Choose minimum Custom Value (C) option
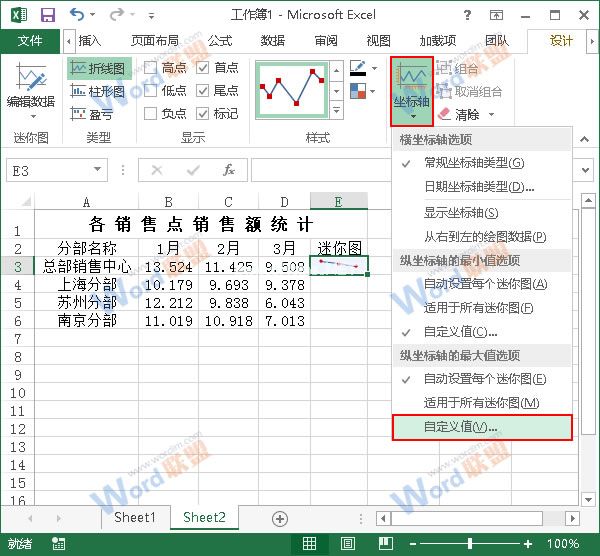Viewport: 600px width, 556px height. coord(482,332)
